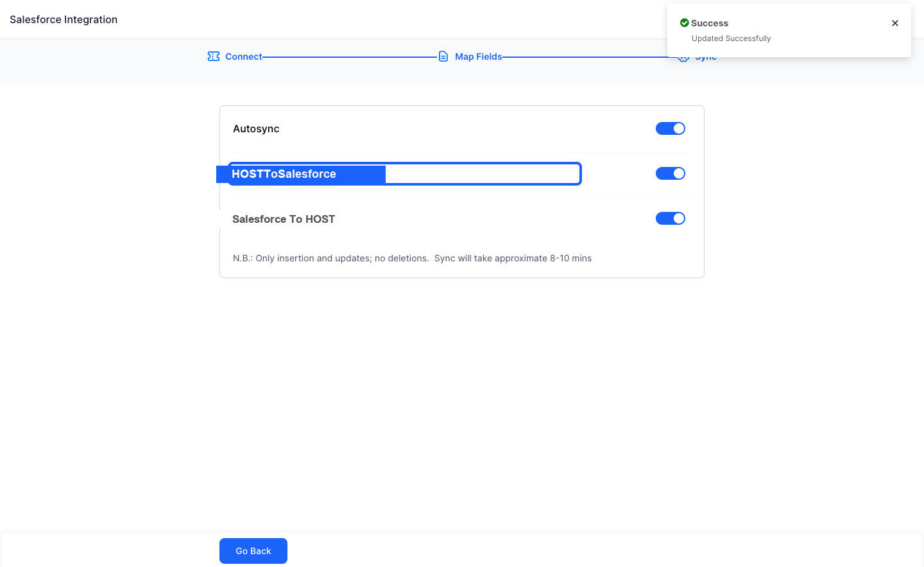Click the N.B. note about insertions and updates

coord(413,258)
